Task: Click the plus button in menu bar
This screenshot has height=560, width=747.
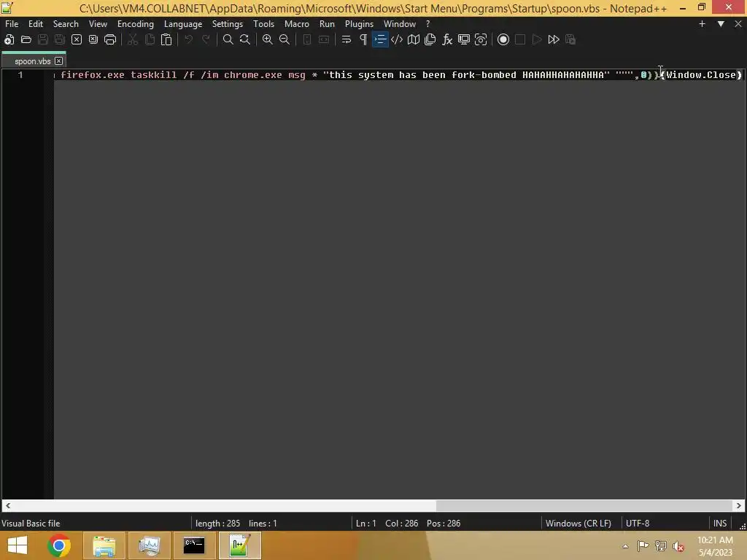Action: (702, 24)
